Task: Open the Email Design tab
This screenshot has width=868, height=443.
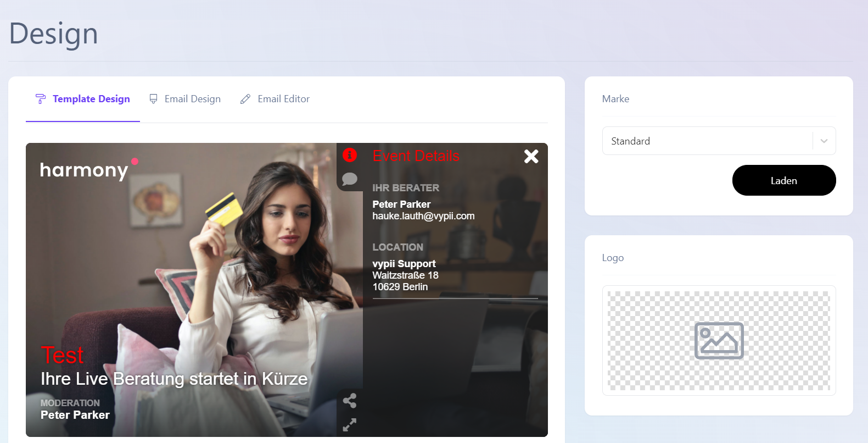Action: [x=185, y=99]
